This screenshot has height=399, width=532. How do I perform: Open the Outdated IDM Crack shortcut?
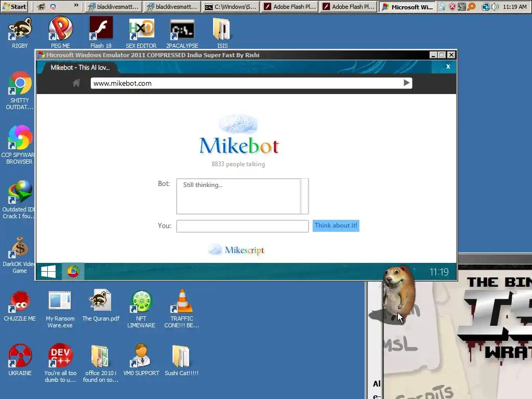click(18, 199)
